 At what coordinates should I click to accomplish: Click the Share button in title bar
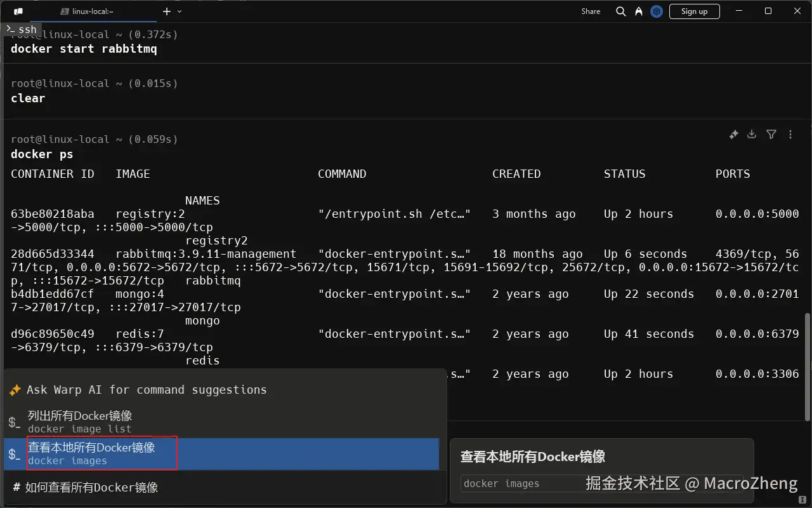pyautogui.click(x=591, y=11)
